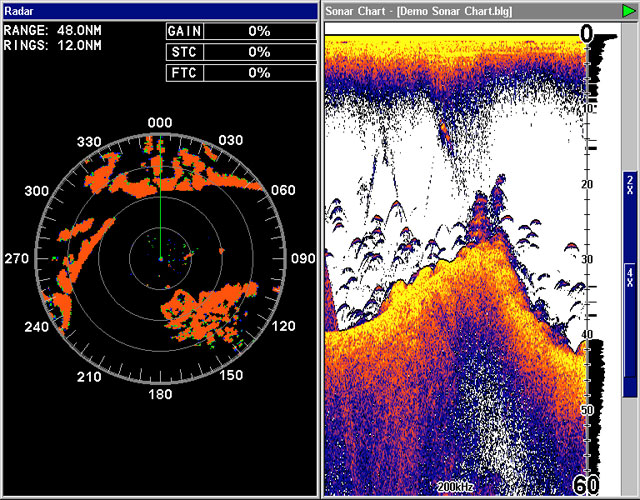The image size is (640, 500).
Task: Click the GAIN label box
Action: 181,31
